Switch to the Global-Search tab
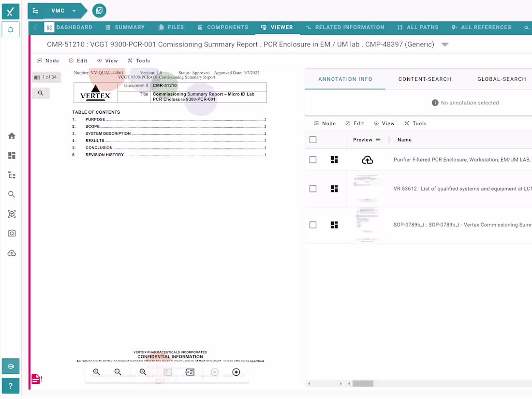Screen dimensions: 532x399 coord(502,79)
